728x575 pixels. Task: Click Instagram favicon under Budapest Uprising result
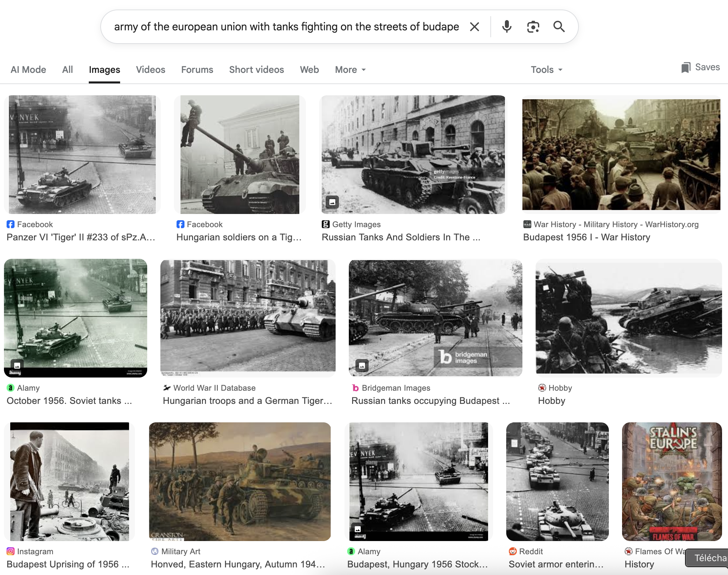11,551
